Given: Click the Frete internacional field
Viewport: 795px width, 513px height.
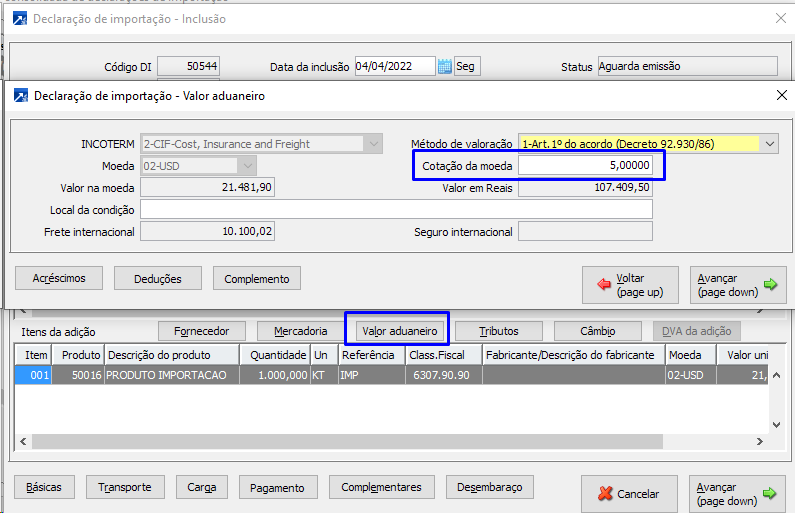Looking at the screenshot, I should 207,232.
